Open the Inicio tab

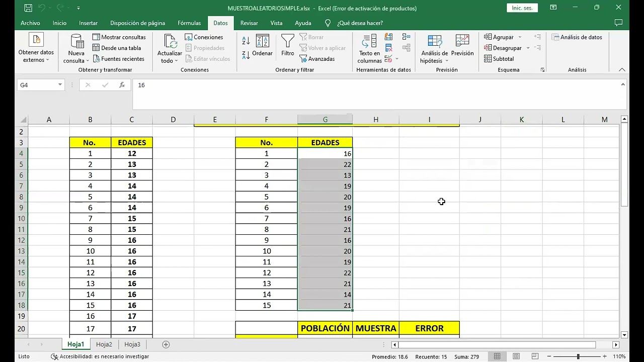[59, 23]
